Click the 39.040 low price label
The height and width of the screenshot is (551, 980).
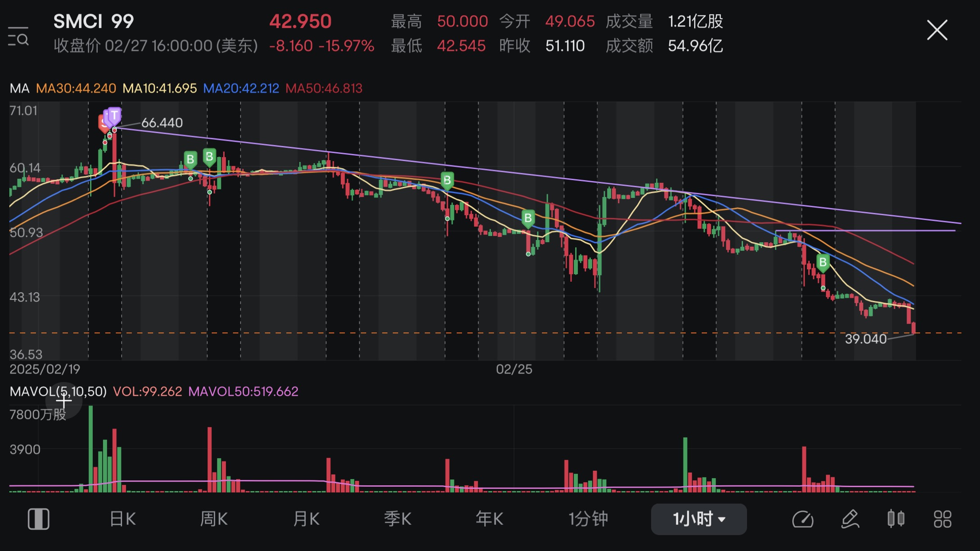pyautogui.click(x=866, y=339)
